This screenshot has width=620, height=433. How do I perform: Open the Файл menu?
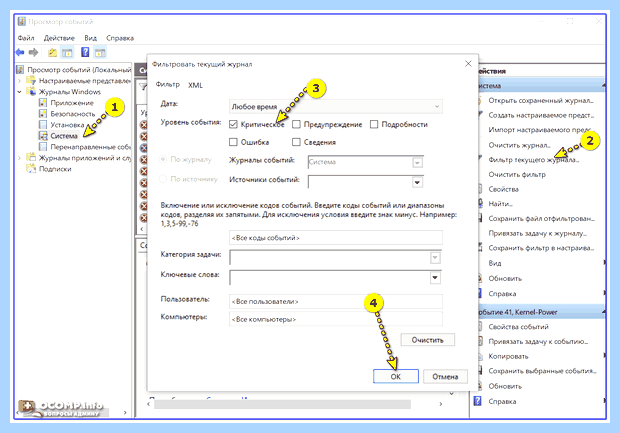[26, 38]
